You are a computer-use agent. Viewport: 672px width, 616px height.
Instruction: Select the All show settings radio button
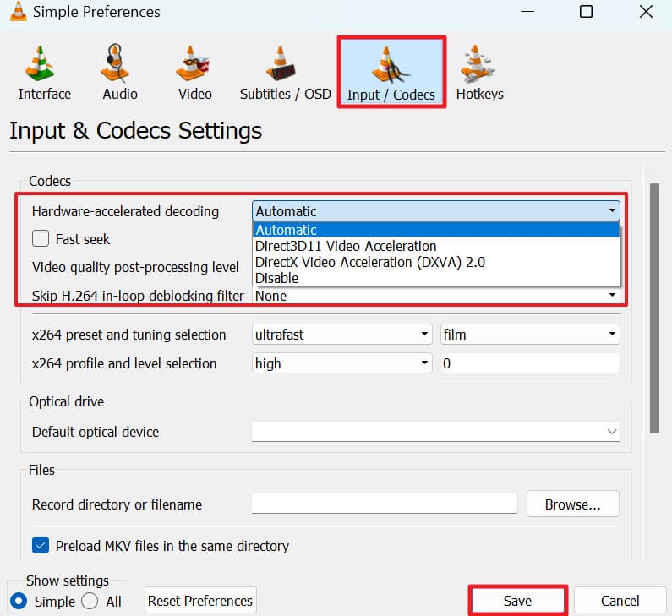coord(90,601)
